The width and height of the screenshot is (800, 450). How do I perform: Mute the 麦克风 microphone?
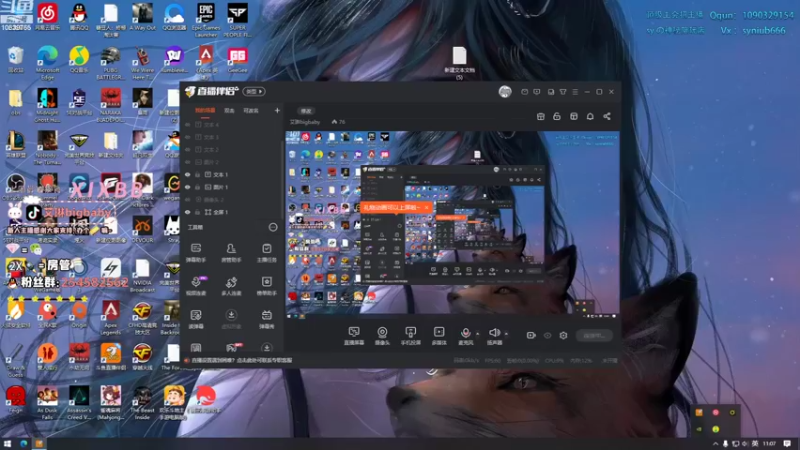click(465, 336)
